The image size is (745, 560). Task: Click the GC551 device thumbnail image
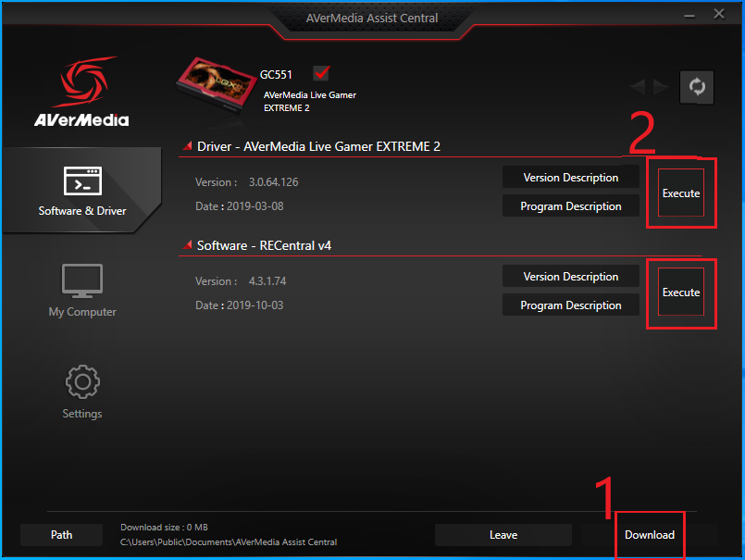pos(216,85)
